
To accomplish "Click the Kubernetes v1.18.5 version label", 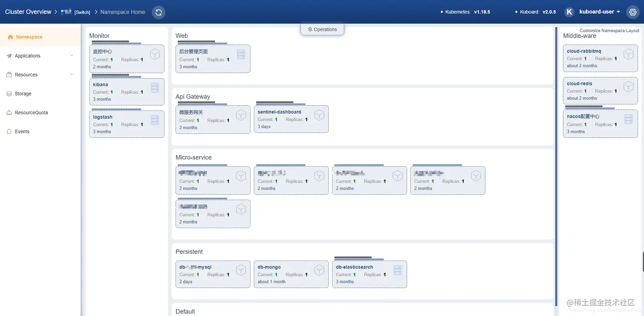I will coord(465,12).
